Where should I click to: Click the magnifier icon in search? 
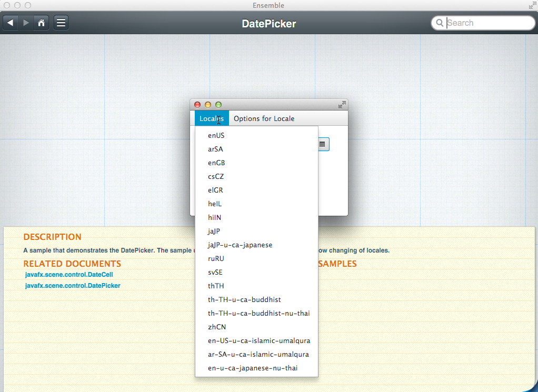[440, 23]
